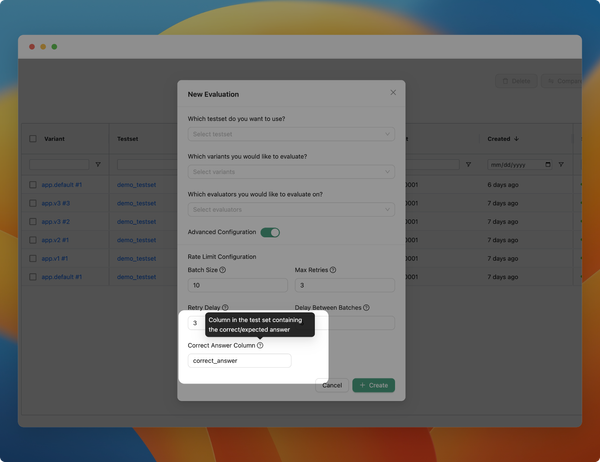Turn off the Advanced Configuration switch
The width and height of the screenshot is (600, 462).
pyautogui.click(x=270, y=232)
